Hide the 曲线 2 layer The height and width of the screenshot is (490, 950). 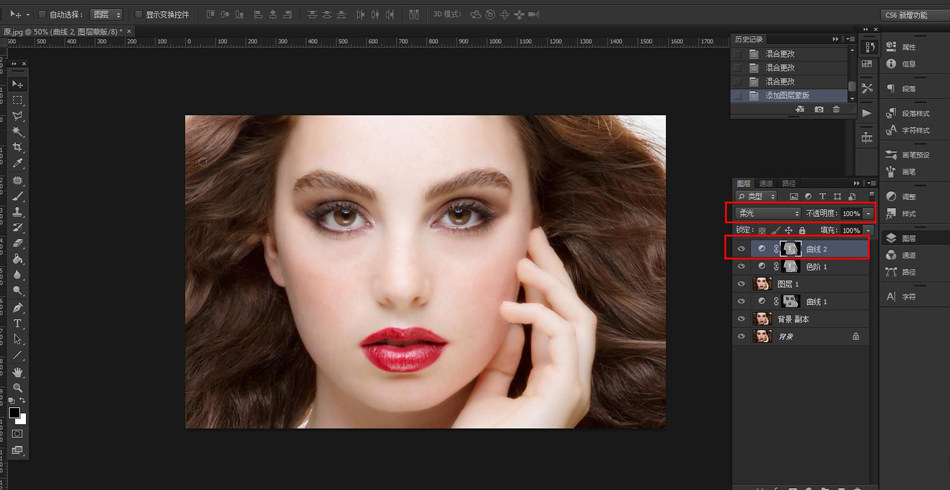coord(741,249)
